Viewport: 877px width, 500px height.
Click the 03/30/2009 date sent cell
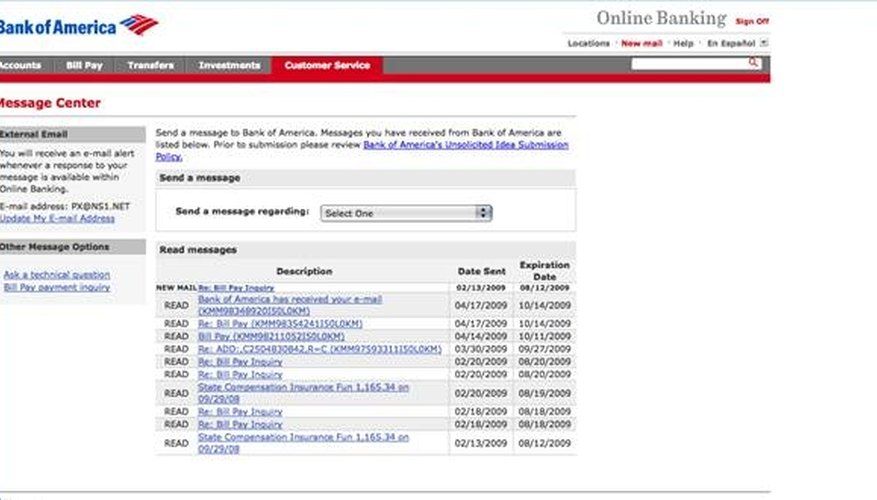[x=480, y=349]
